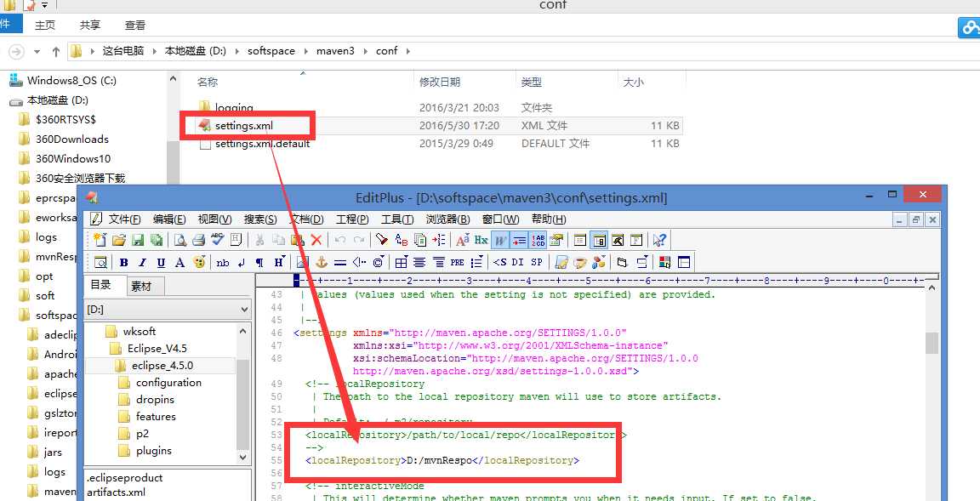The height and width of the screenshot is (501, 980).
Task: Click softspace in the address breadcrumb
Action: [x=271, y=50]
